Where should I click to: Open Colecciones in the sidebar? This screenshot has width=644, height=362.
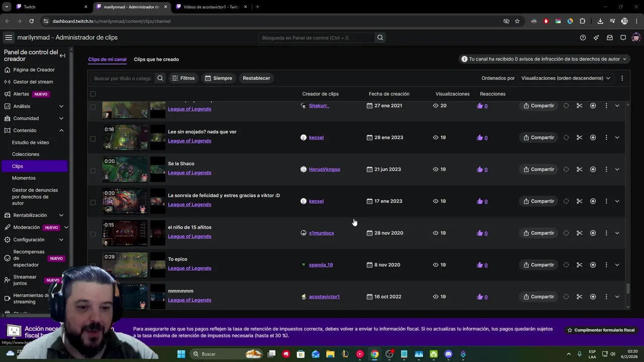25,154
